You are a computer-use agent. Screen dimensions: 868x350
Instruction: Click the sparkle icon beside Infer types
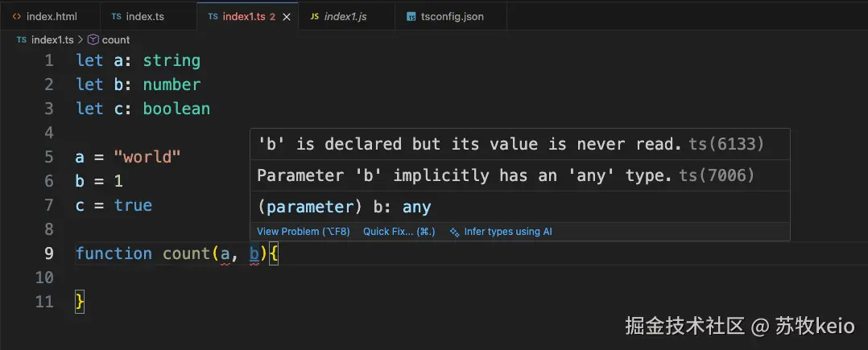coord(456,232)
